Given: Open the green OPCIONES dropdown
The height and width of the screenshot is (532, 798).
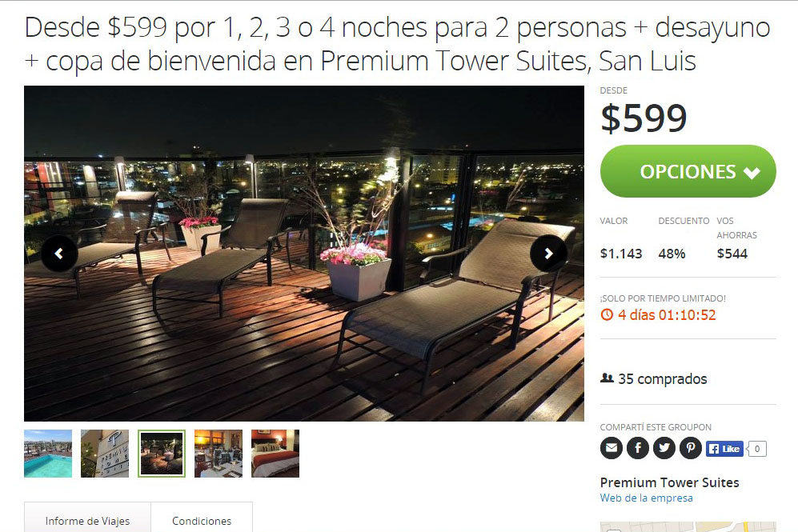Looking at the screenshot, I should pos(688,171).
